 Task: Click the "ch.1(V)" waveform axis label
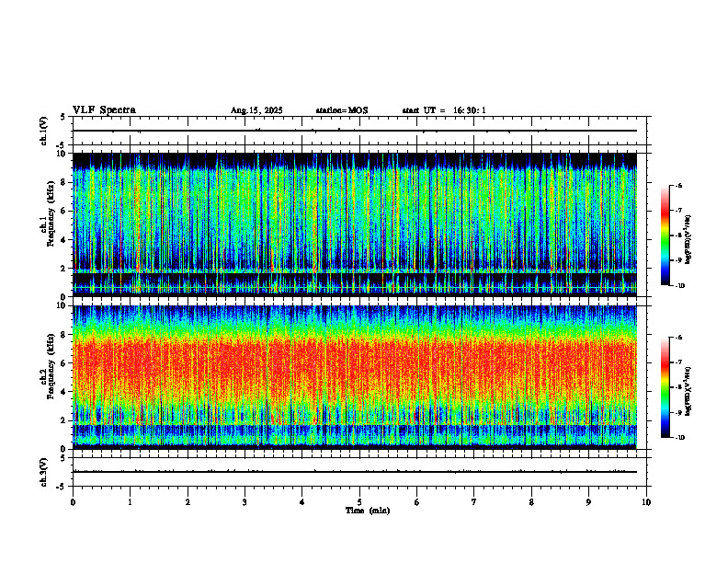(x=44, y=131)
